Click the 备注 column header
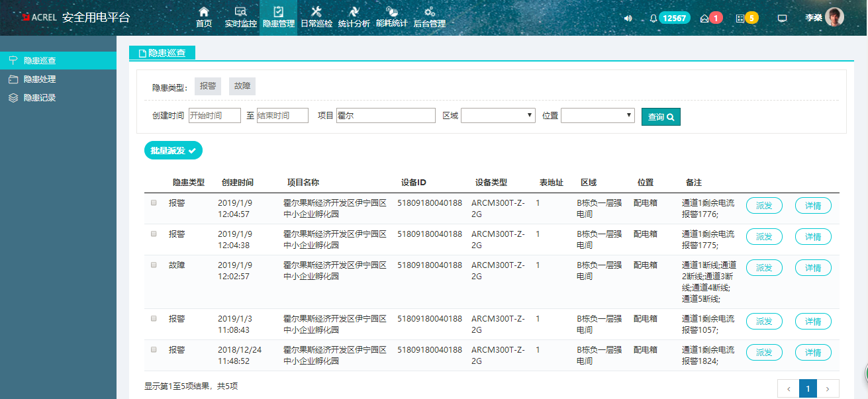868x399 pixels. click(x=694, y=183)
